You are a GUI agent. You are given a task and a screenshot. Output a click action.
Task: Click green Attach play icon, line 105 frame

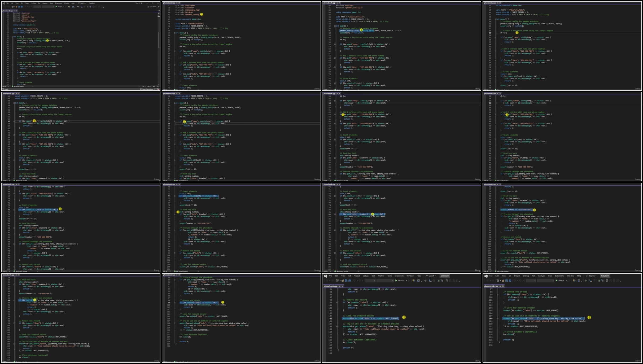[x=396, y=280]
